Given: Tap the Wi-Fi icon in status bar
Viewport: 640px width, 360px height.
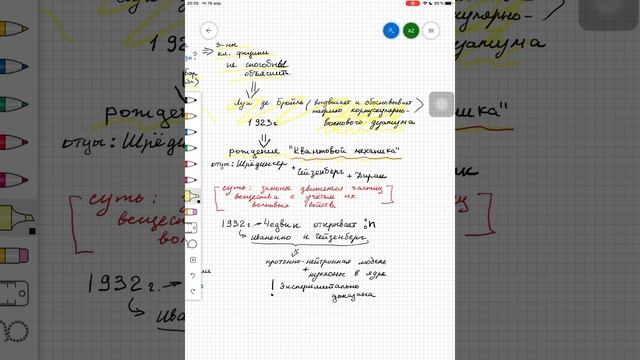Looking at the screenshot, I should 424,3.
